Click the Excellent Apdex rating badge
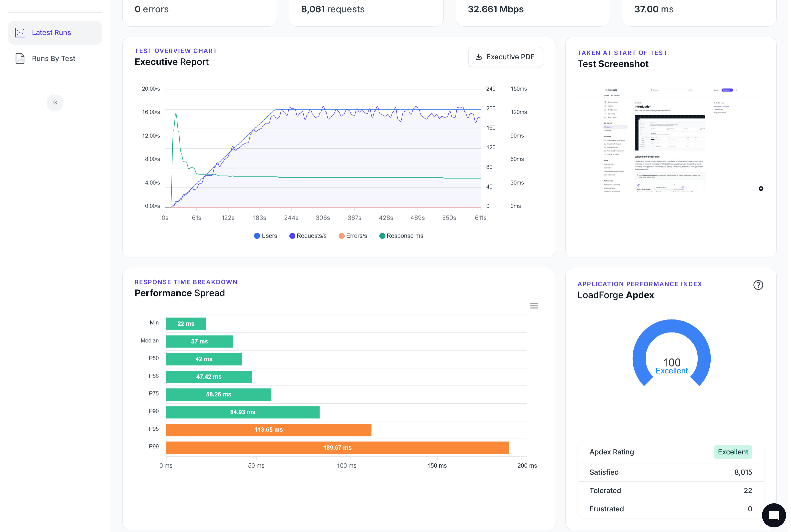Screen dimensions: 791x532 coord(733,452)
